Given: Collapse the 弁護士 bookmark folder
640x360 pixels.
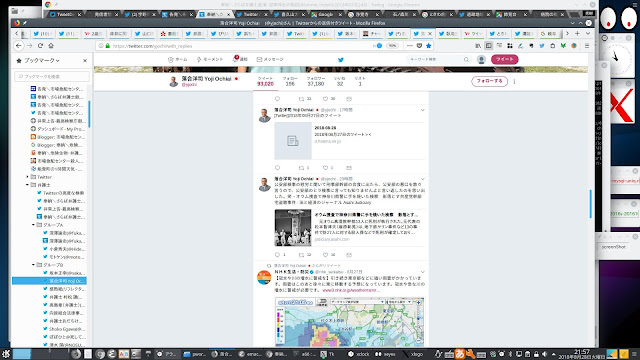Looking at the screenshot, I should 28,185.
